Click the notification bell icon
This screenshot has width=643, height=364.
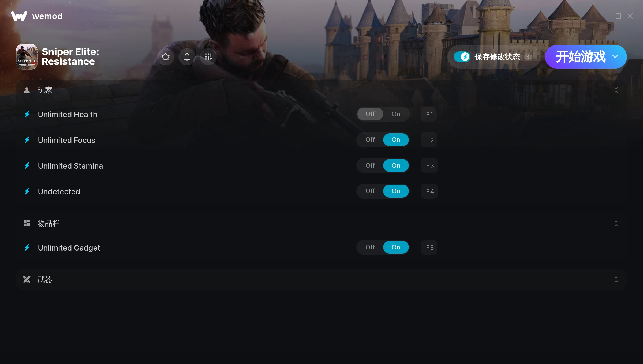pyautogui.click(x=187, y=56)
